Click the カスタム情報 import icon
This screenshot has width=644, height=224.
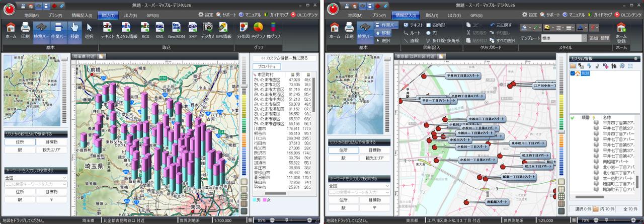coord(126,30)
